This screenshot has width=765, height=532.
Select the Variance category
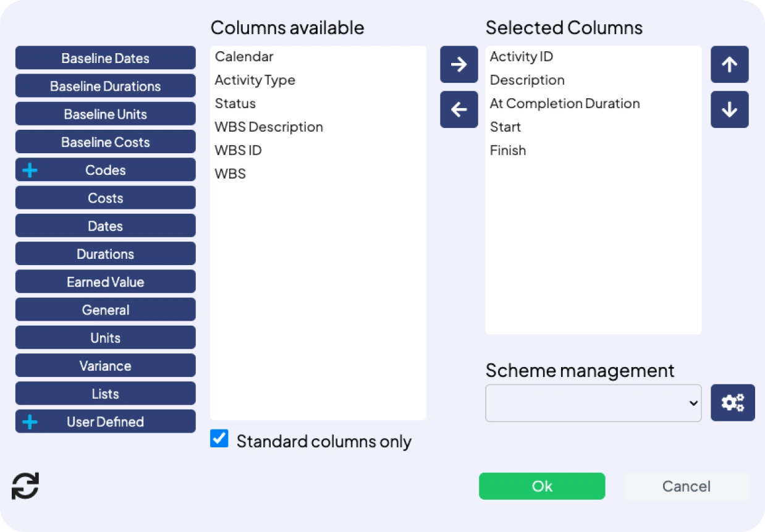pyautogui.click(x=105, y=365)
